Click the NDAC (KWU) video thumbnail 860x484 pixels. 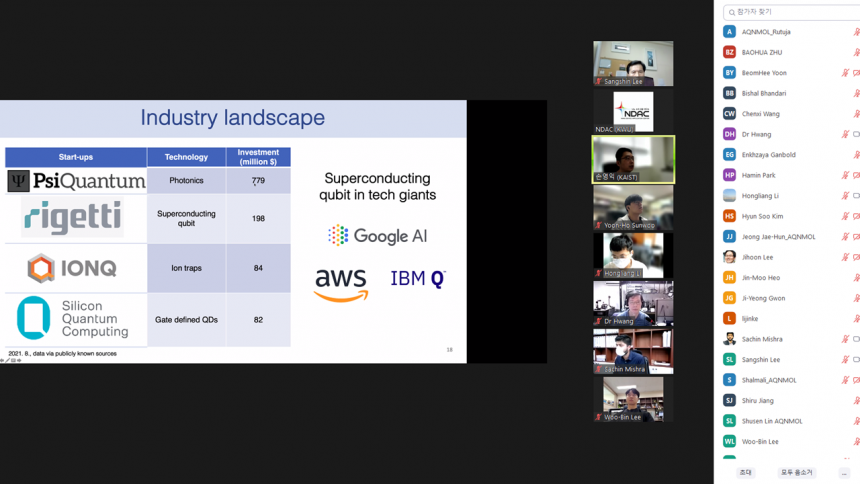tap(633, 111)
